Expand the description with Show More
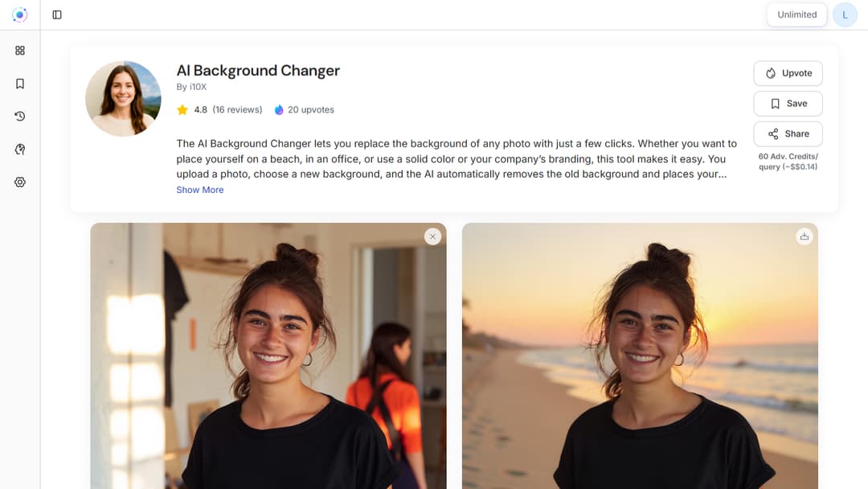 point(200,190)
